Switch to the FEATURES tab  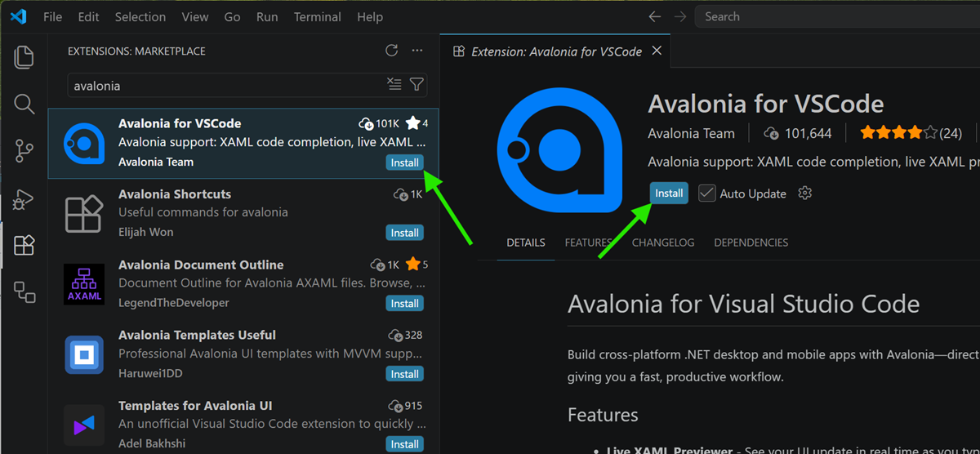589,243
